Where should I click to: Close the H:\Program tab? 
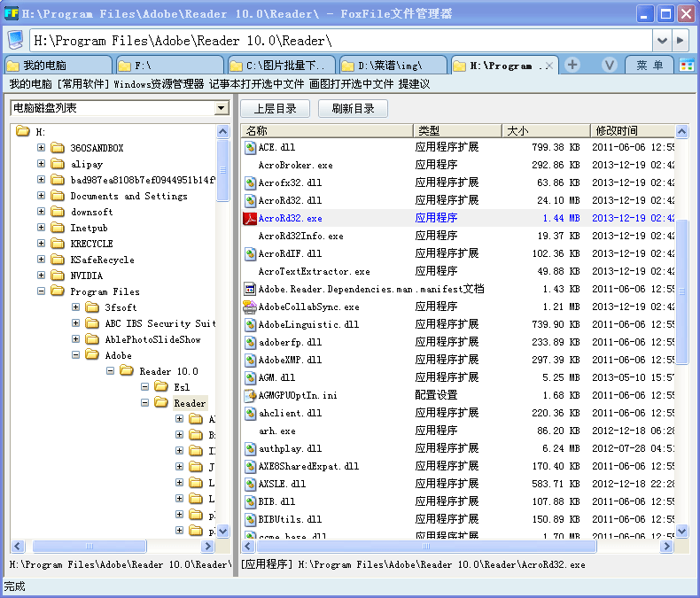(549, 66)
